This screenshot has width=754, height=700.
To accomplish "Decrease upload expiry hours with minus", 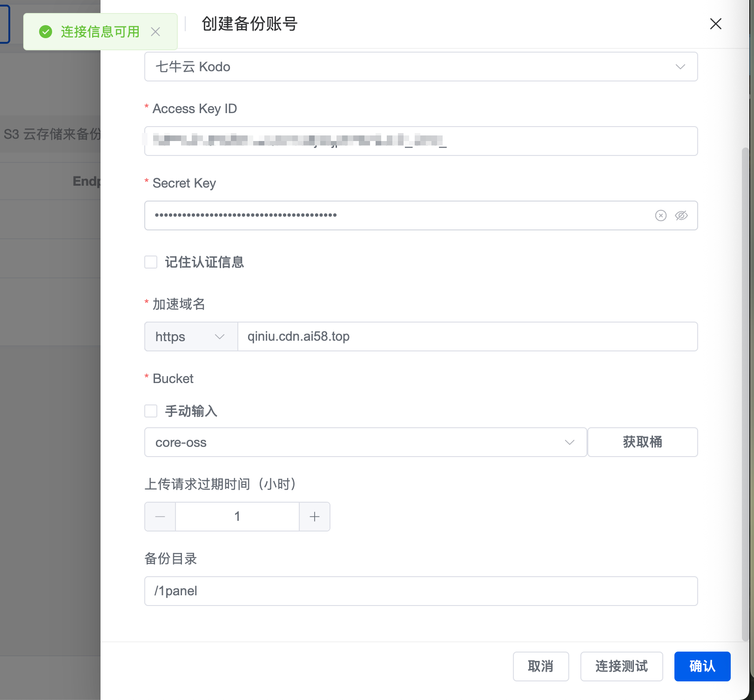I will point(160,517).
